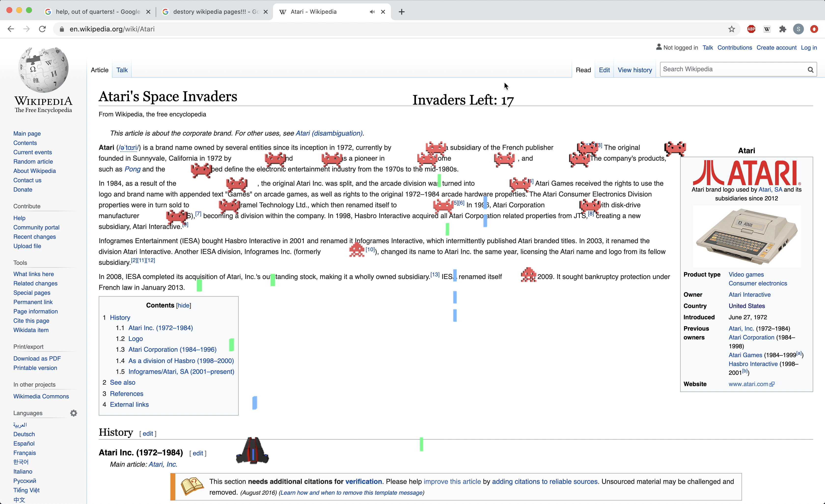Bookmark this page with star icon
This screenshot has height=504, width=825.
pyautogui.click(x=731, y=29)
